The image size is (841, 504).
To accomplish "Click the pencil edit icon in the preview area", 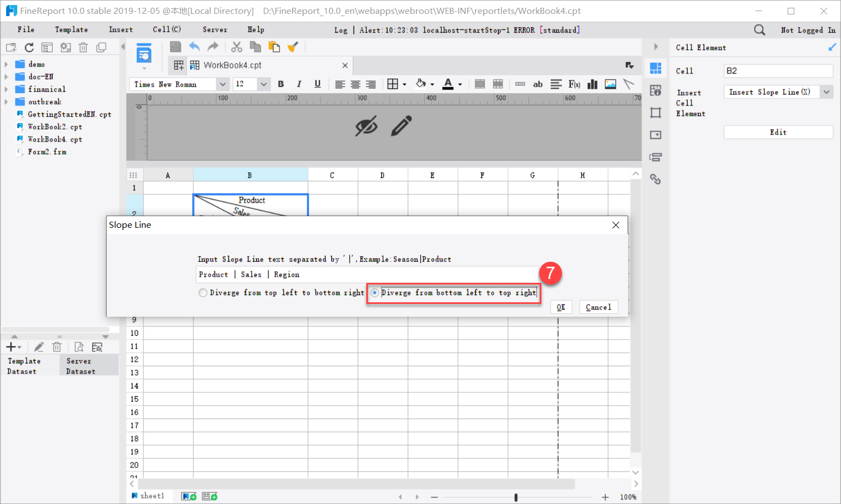I will click(401, 126).
